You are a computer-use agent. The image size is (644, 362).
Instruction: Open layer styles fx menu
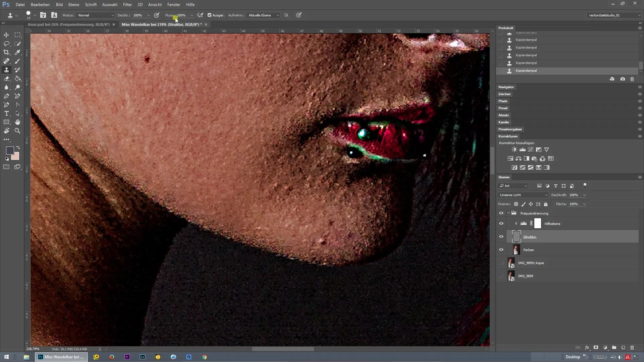pos(587,348)
